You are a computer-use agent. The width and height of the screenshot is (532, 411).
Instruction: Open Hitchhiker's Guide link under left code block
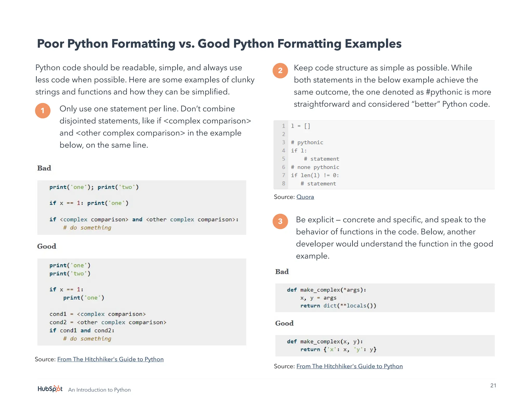click(x=110, y=359)
